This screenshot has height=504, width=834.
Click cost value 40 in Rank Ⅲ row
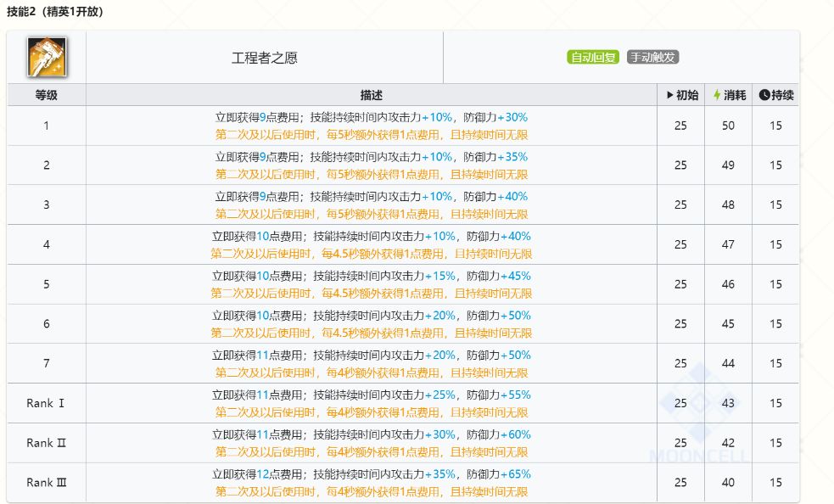[x=728, y=482]
